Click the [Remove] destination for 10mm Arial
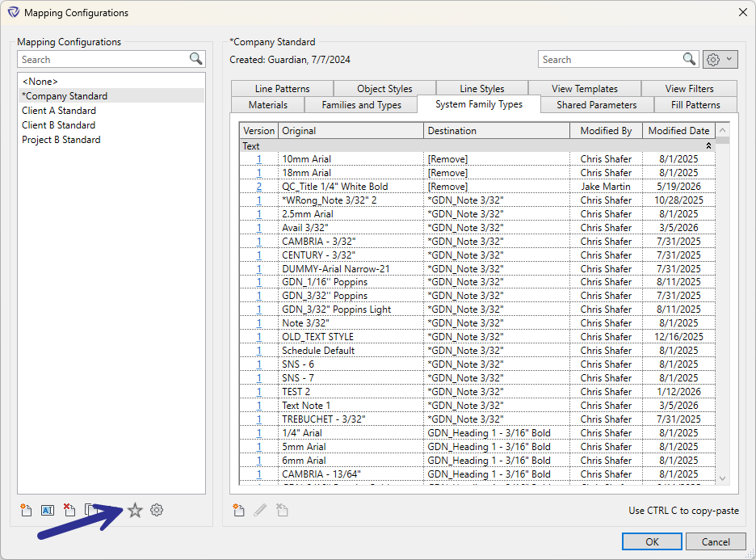This screenshot has width=756, height=560. click(x=497, y=158)
